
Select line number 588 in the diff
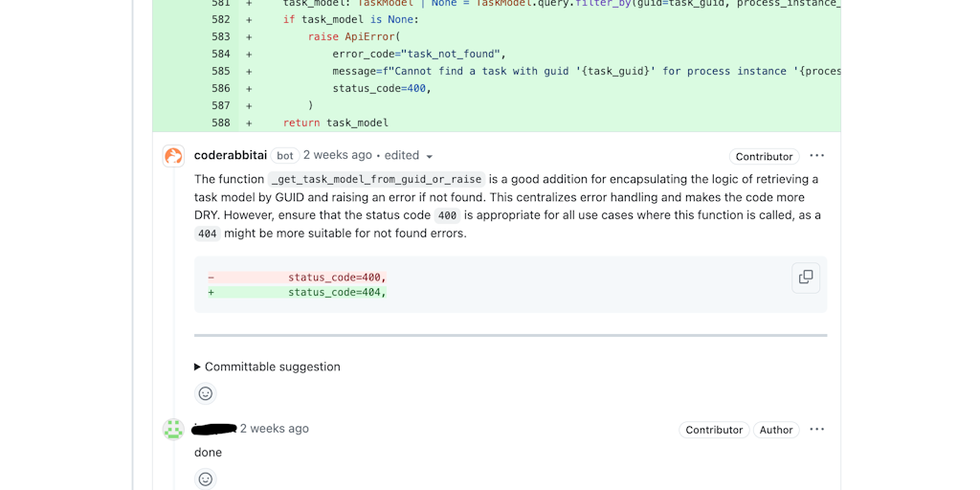220,122
